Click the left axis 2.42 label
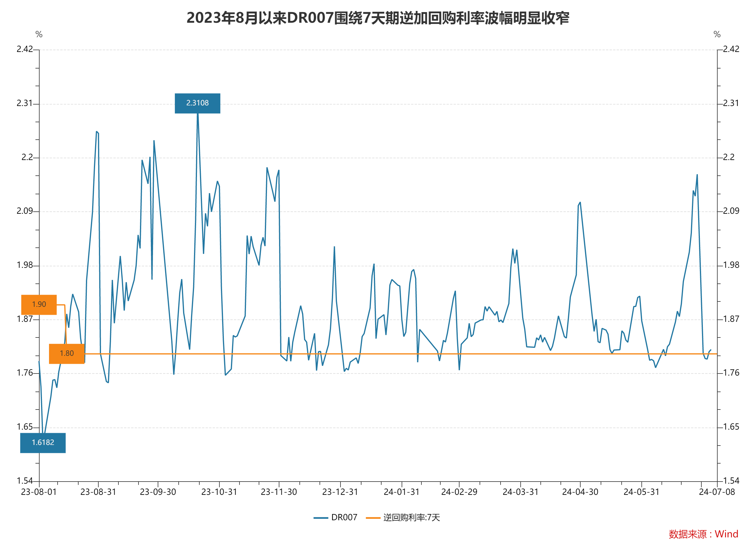Screen dimensions: 756x548 point(25,49)
